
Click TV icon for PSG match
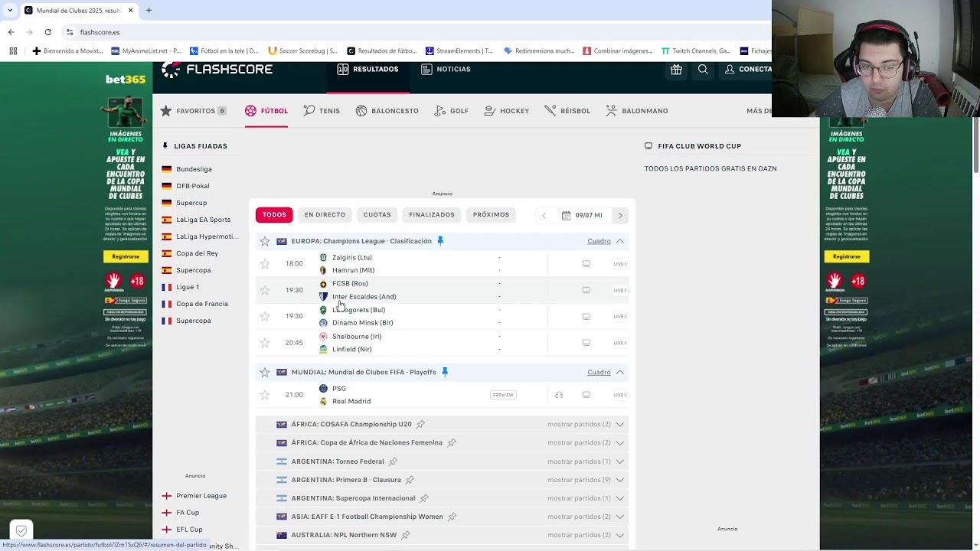[586, 395]
